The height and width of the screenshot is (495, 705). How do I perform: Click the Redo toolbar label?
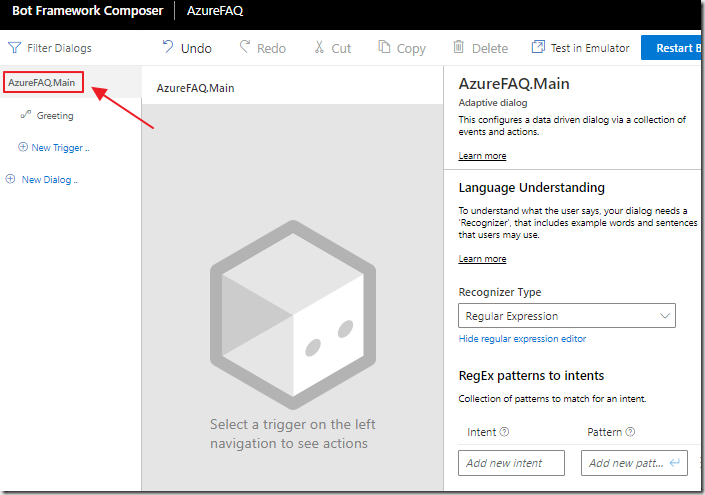tap(271, 48)
